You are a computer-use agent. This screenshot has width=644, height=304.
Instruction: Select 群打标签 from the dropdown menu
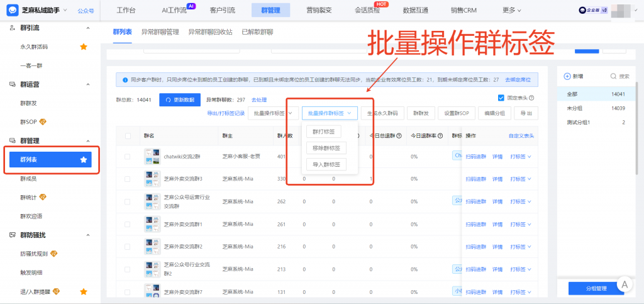(x=324, y=132)
